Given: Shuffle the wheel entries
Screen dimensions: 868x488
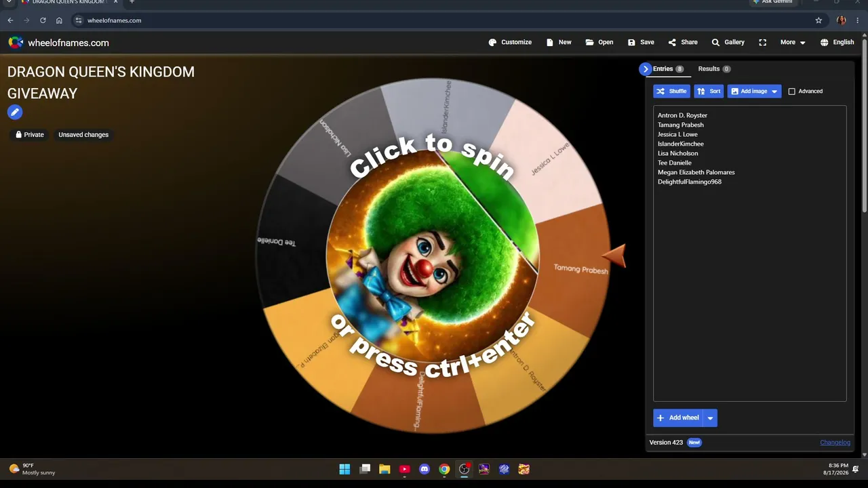Looking at the screenshot, I should 671,91.
